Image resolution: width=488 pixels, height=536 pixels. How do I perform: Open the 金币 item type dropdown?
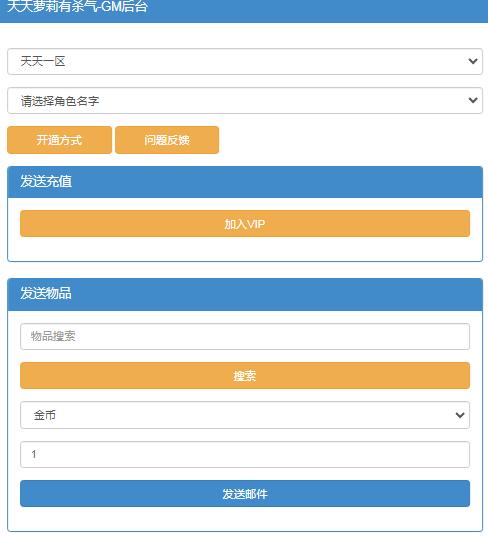245,415
